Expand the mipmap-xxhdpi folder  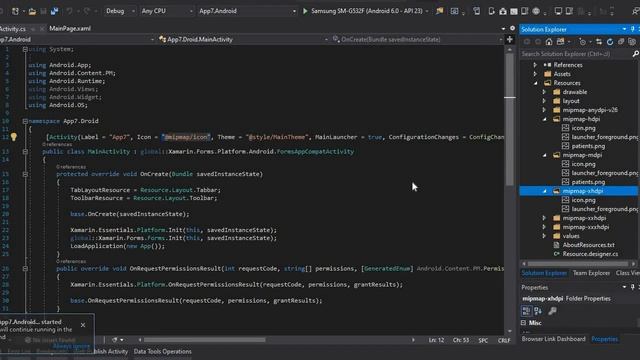click(x=544, y=218)
